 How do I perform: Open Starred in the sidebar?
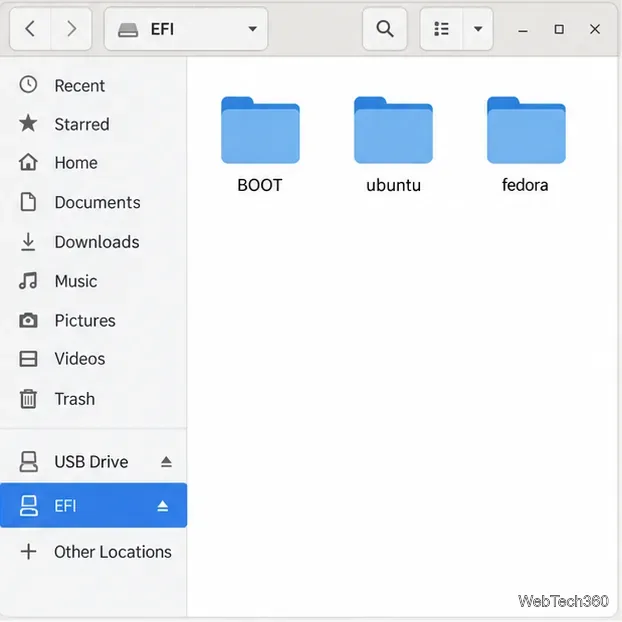[x=93, y=124]
